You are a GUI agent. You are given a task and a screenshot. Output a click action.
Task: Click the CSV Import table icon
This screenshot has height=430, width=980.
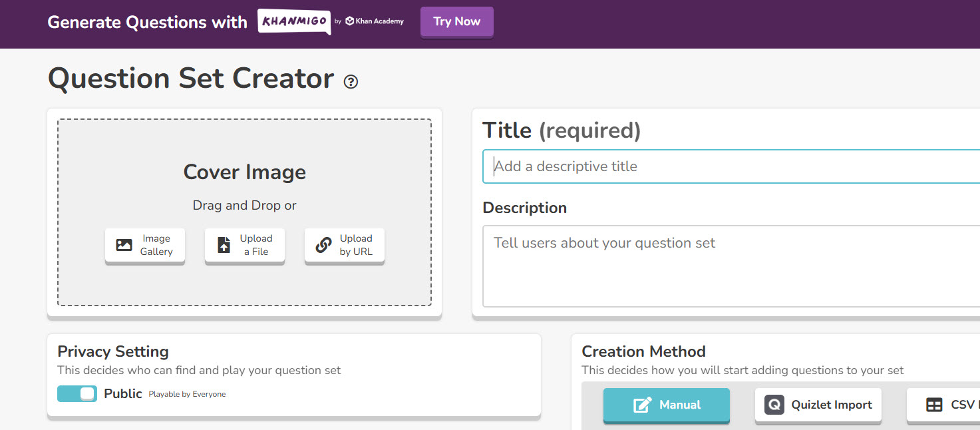pyautogui.click(x=933, y=404)
